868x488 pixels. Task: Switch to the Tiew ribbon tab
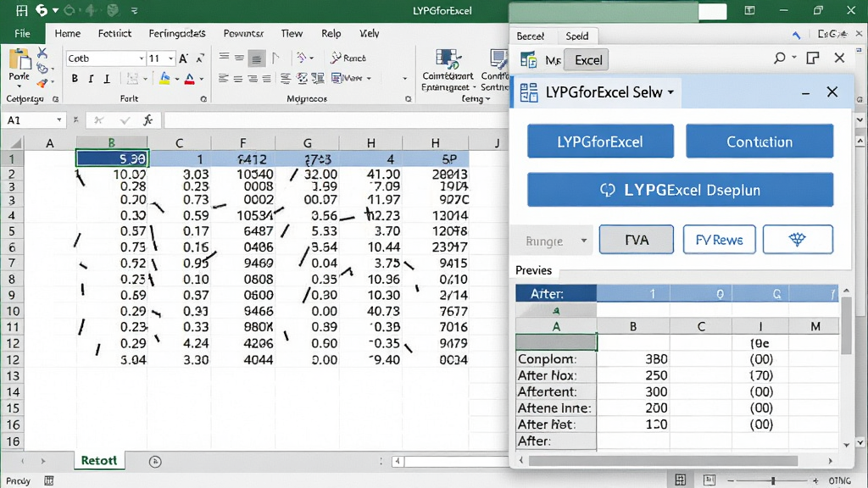point(292,34)
